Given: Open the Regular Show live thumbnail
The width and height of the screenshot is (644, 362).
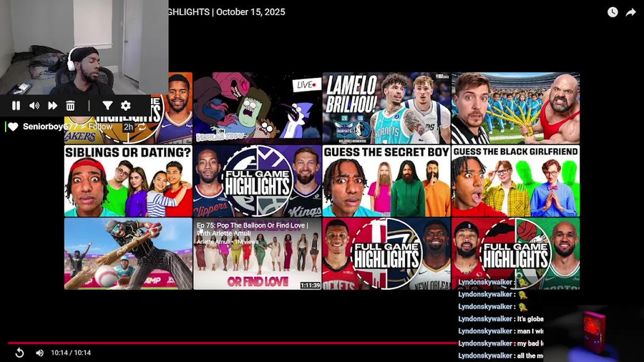Looking at the screenshot, I should 257,108.
